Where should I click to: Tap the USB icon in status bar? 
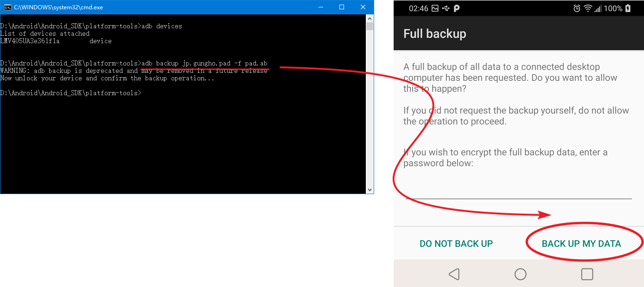click(446, 8)
